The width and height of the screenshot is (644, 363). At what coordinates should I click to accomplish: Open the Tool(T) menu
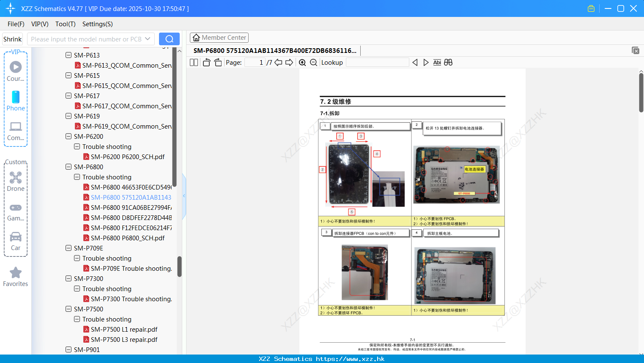click(x=66, y=24)
